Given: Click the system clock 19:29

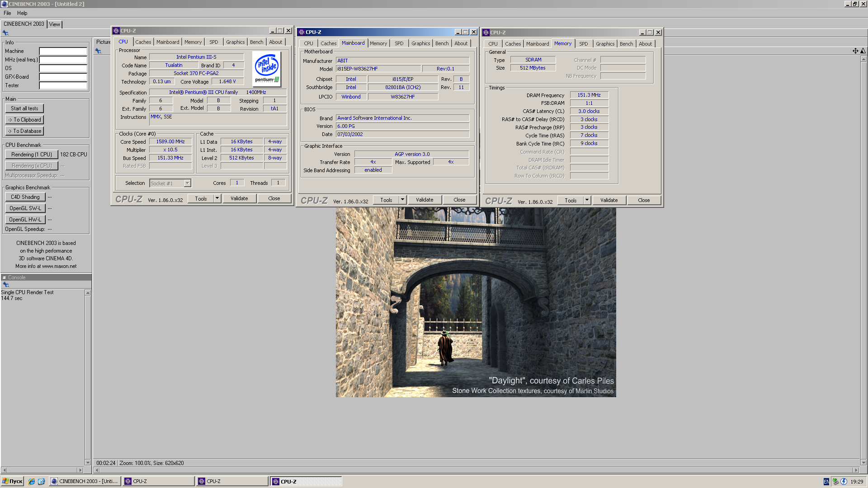Looking at the screenshot, I should point(857,482).
